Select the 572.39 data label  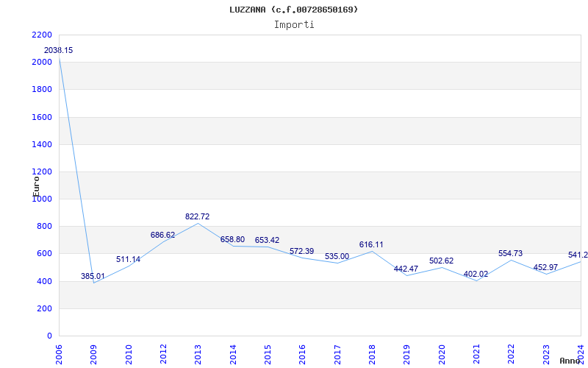pyautogui.click(x=301, y=251)
